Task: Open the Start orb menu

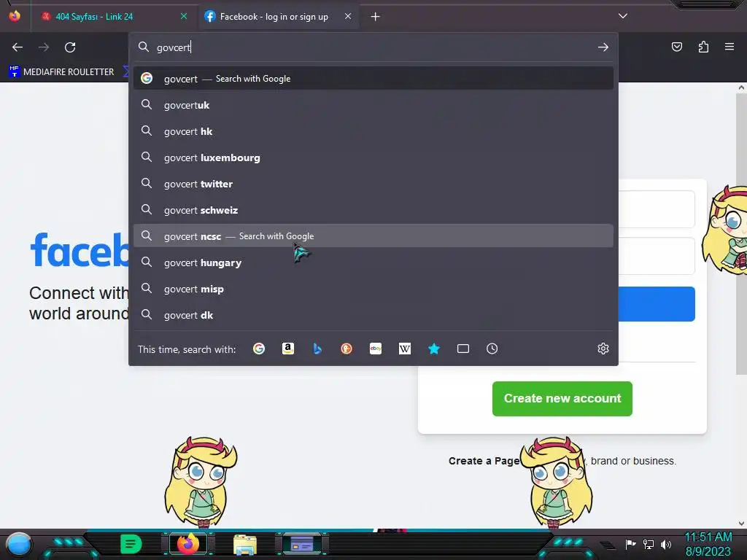Action: [18, 544]
